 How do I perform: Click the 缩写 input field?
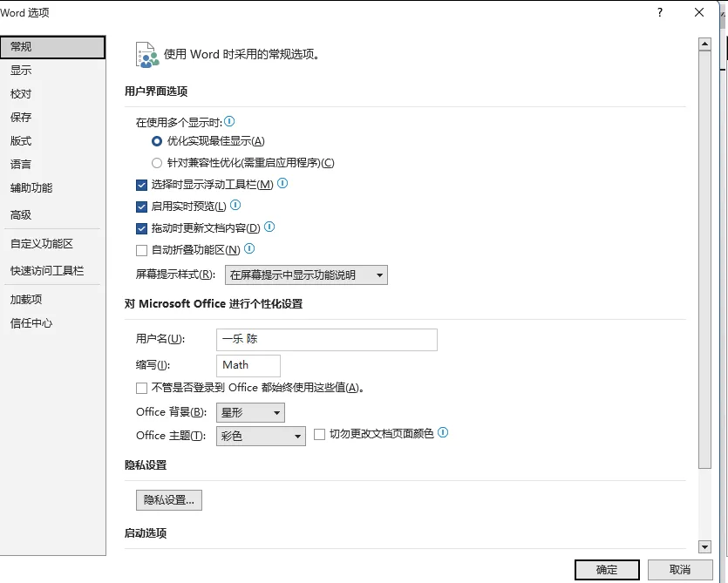tap(248, 366)
